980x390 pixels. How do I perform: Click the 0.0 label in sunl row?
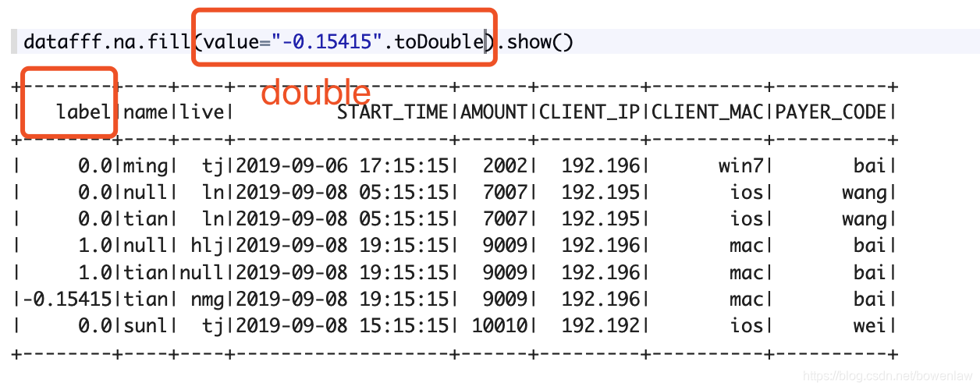coord(94,325)
